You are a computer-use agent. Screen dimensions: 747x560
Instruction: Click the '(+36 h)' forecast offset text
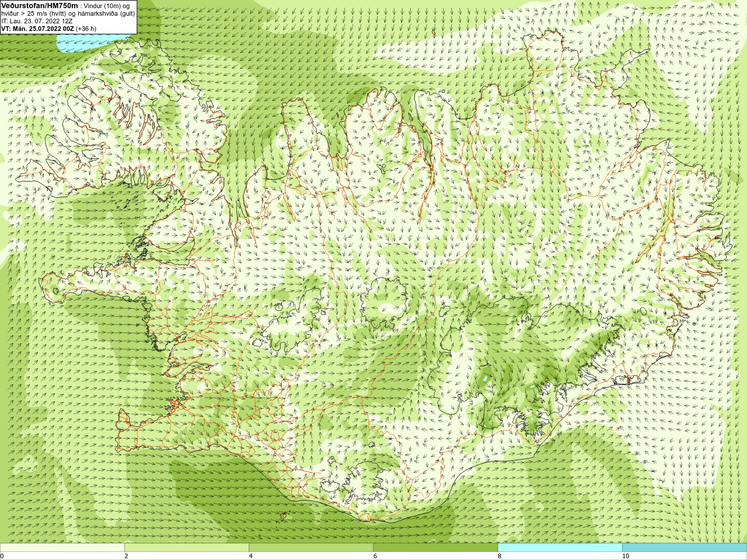(86, 29)
